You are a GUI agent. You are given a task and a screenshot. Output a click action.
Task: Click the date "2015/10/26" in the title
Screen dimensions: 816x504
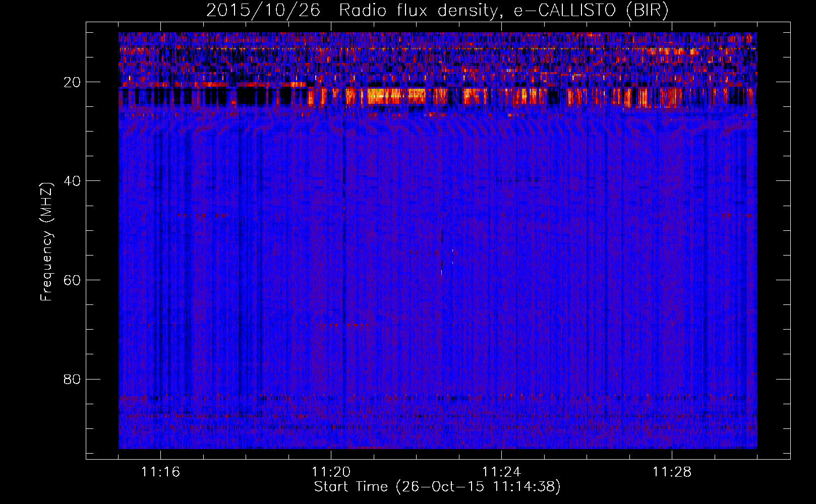(x=263, y=11)
